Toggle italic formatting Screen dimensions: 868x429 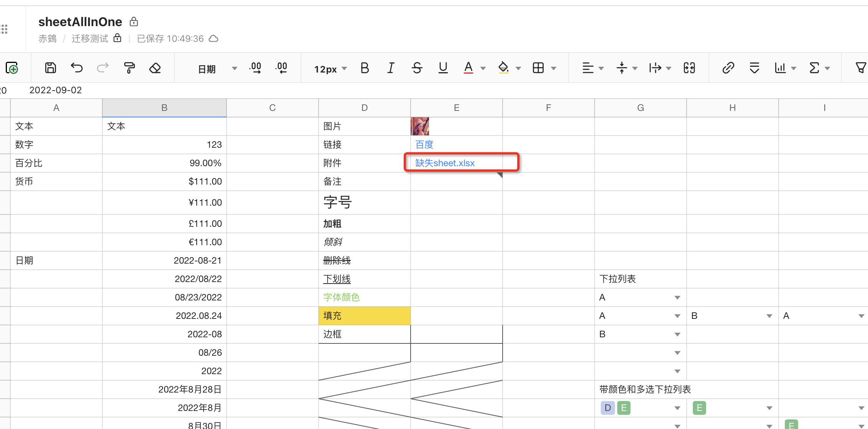(391, 68)
